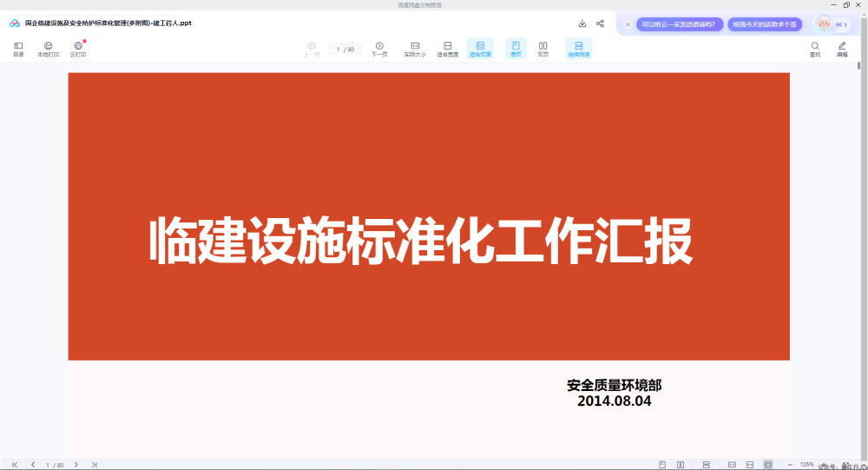Go to next page in bottom bar
Image resolution: width=868 pixels, height=470 pixels.
(x=76, y=465)
